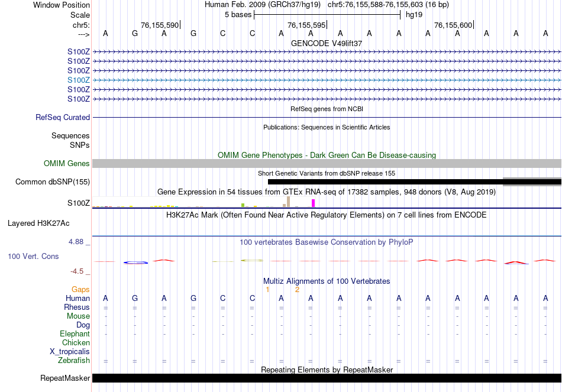Click the SNPs label under Publications
Image resolution: width=562 pixels, height=392 pixels.
pyautogui.click(x=80, y=145)
